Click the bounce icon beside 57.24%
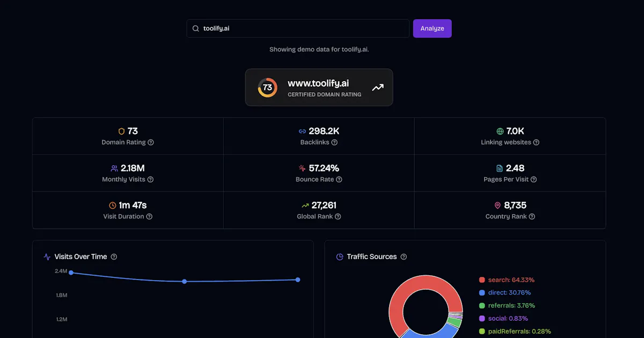Image resolution: width=644 pixels, height=338 pixels. click(302, 168)
